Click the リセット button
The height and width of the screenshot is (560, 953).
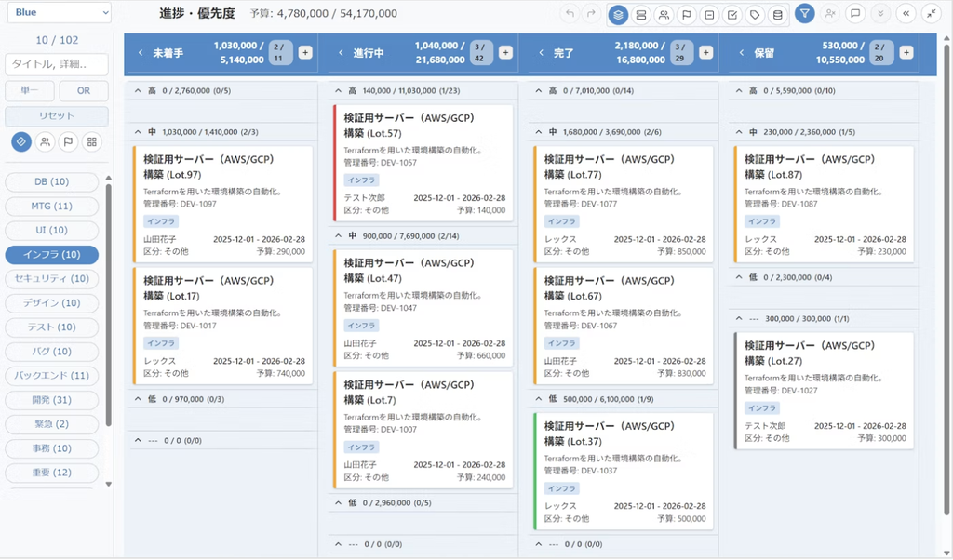click(57, 116)
